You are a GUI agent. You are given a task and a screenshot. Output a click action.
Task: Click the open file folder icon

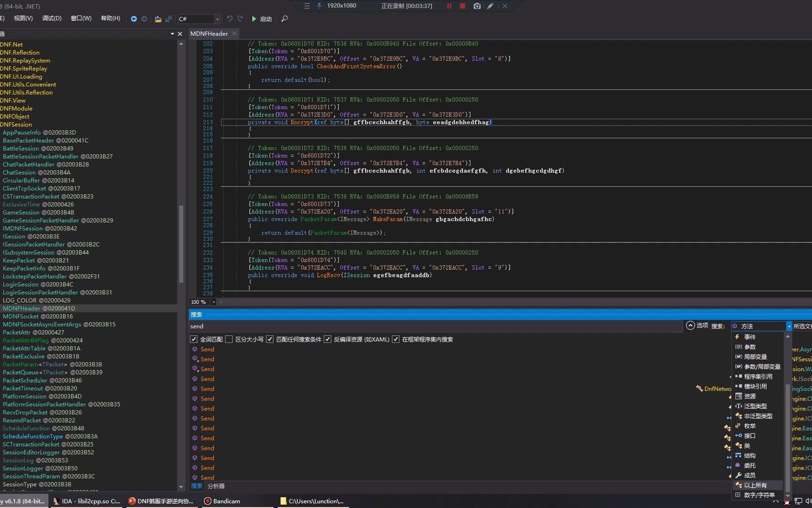pyautogui.click(x=158, y=19)
